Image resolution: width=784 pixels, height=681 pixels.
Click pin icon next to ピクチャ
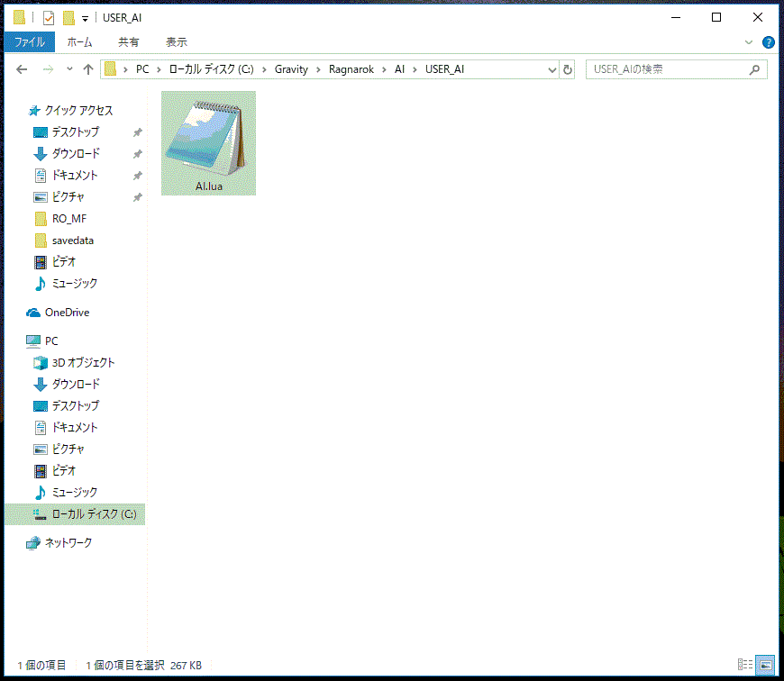[x=138, y=197]
